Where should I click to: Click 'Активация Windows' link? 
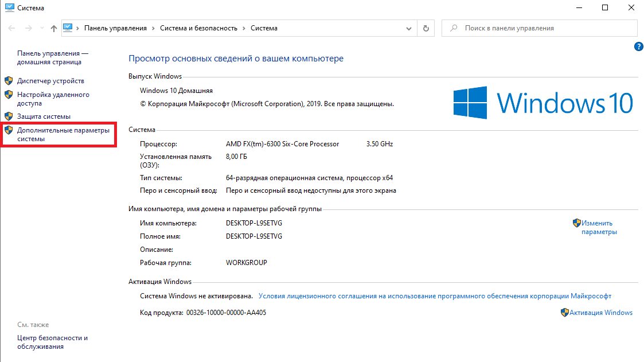tap(601, 313)
